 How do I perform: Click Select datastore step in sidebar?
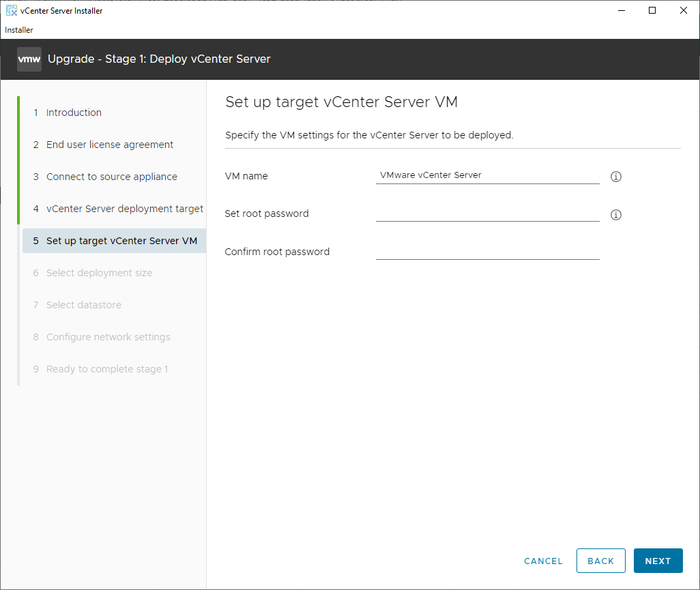point(83,305)
